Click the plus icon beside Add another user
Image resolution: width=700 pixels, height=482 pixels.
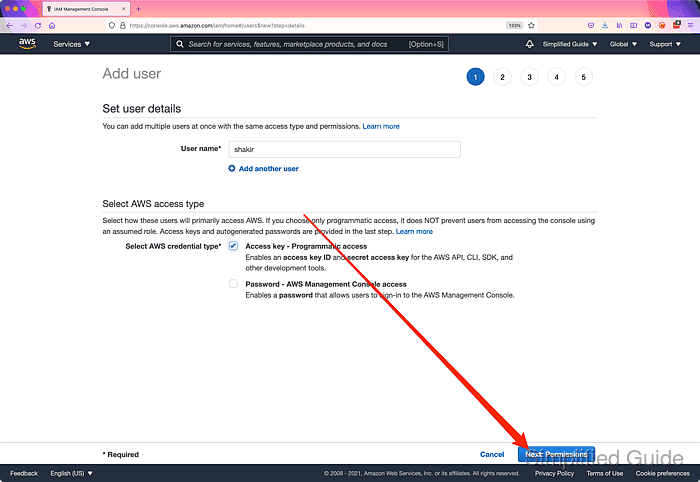click(232, 168)
